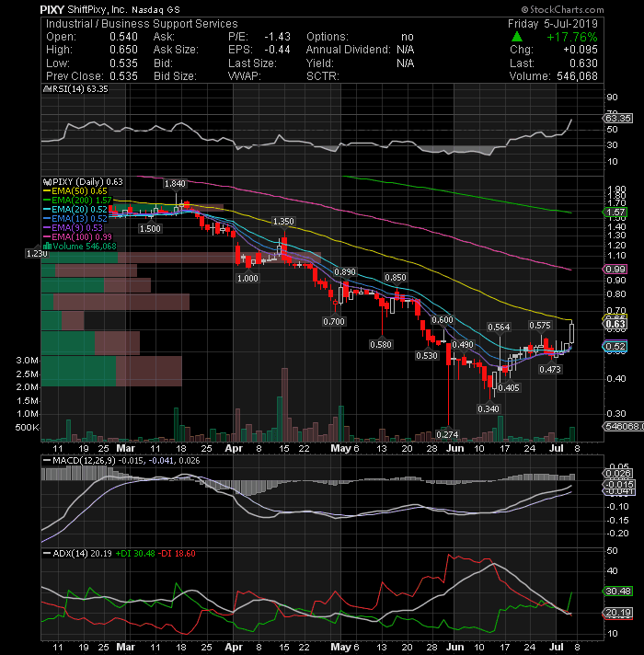
Task: Click the Friday 5-Jul-2019 date text
Action: coord(553,23)
